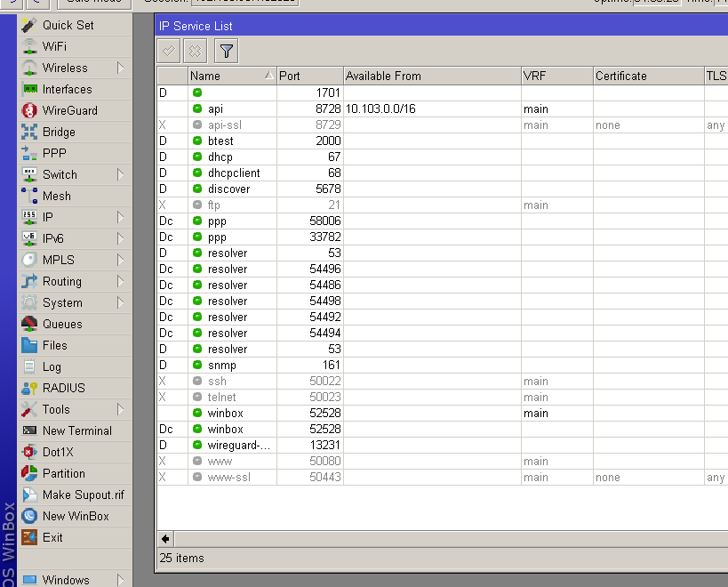Expand the Switch submenu arrow

(120, 174)
